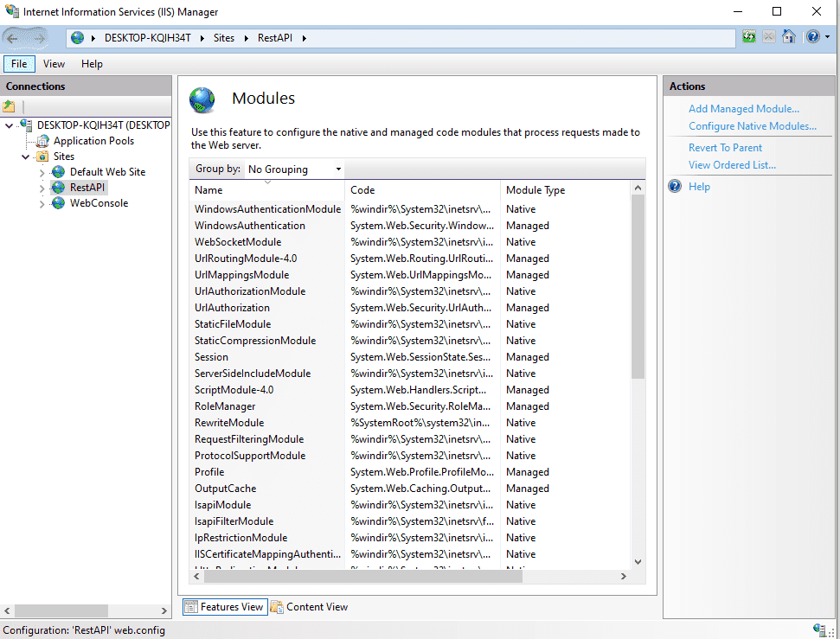Select the IsapiFilterModule row

pyautogui.click(x=410, y=521)
